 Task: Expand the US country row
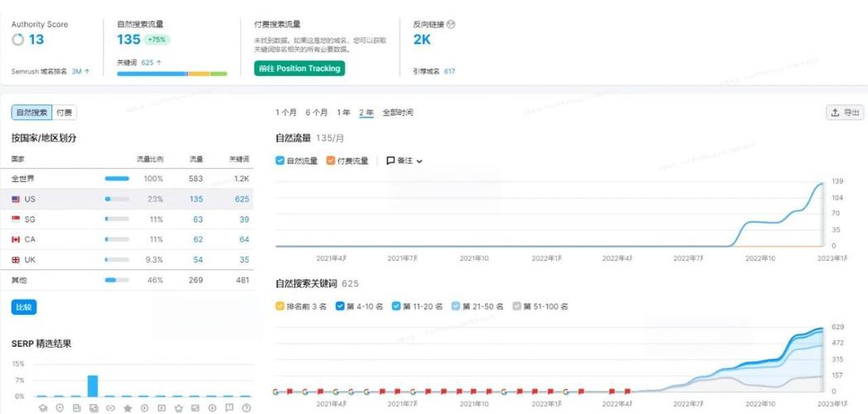click(30, 200)
